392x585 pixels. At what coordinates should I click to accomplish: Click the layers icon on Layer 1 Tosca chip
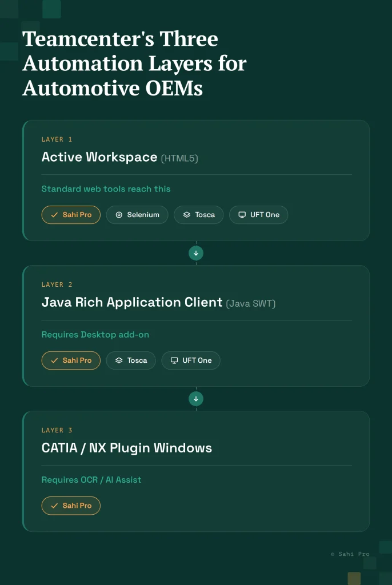pos(187,215)
